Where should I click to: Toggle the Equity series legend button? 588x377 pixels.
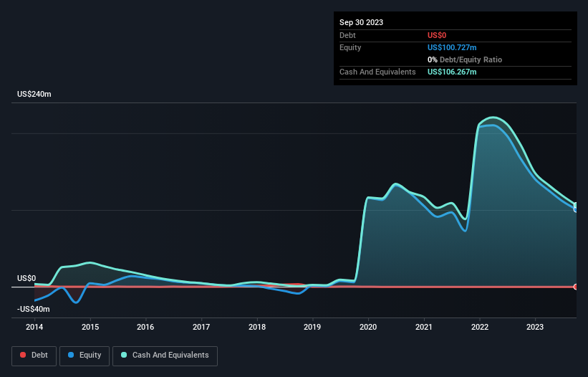tap(85, 355)
